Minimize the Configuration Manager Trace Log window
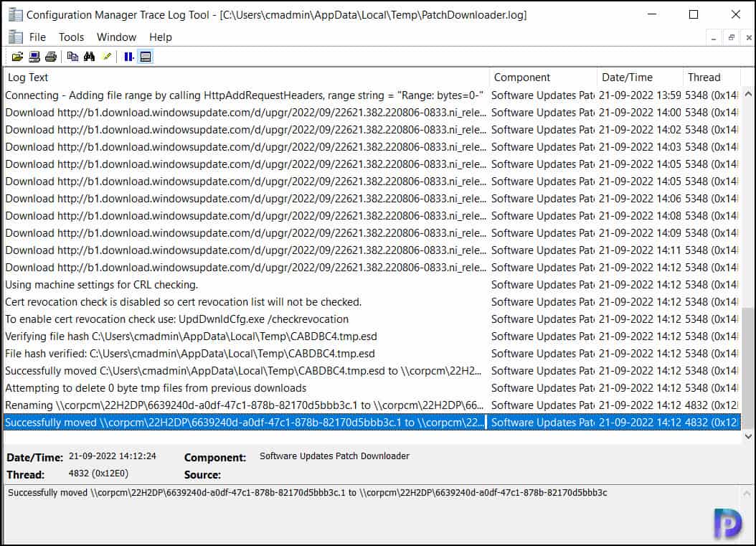This screenshot has width=756, height=546. coord(652,14)
